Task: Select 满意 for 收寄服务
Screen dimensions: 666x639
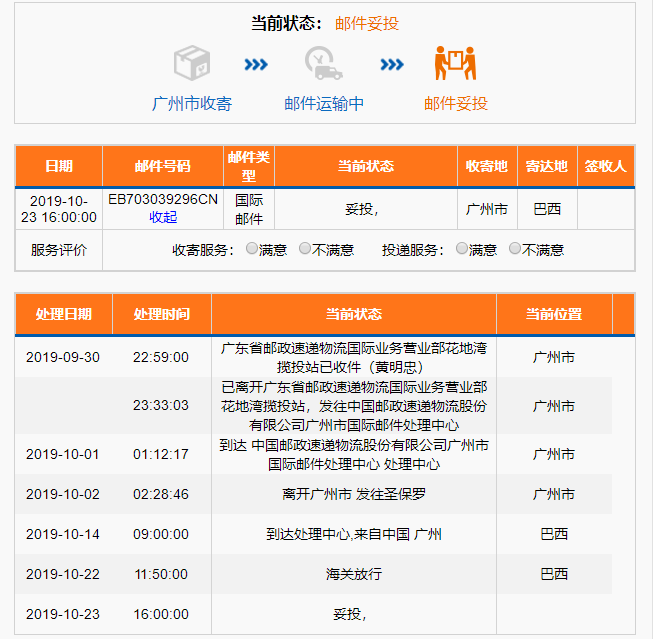Action: (251, 248)
